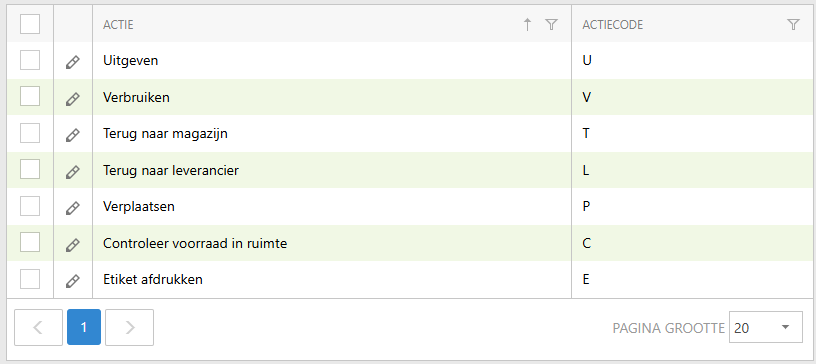Select the Verplaatsen row checkbox

pyautogui.click(x=30, y=206)
